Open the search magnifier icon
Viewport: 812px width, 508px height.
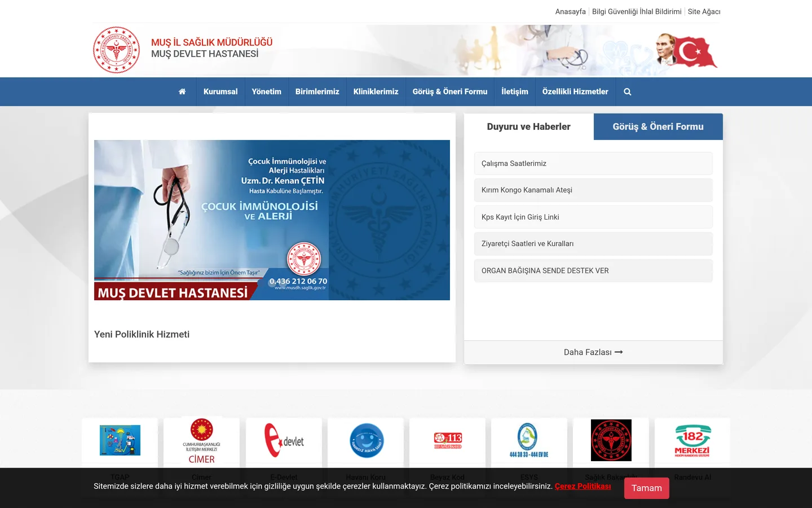click(x=628, y=91)
